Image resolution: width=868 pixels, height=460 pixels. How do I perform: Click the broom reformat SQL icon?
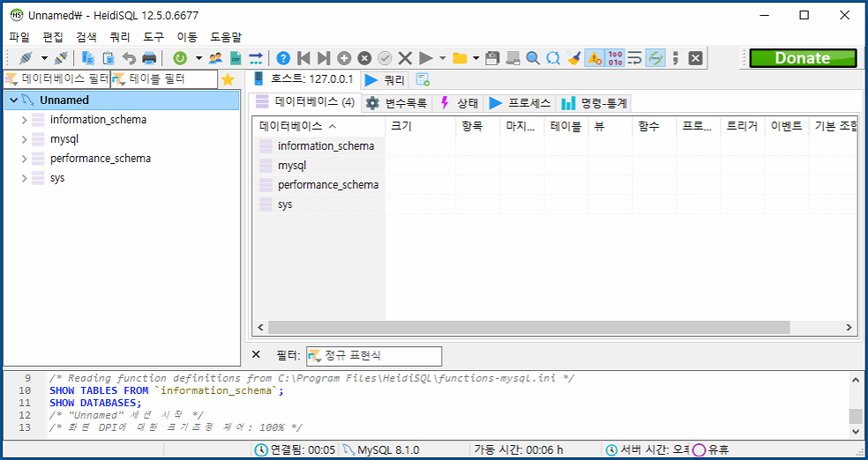point(574,58)
